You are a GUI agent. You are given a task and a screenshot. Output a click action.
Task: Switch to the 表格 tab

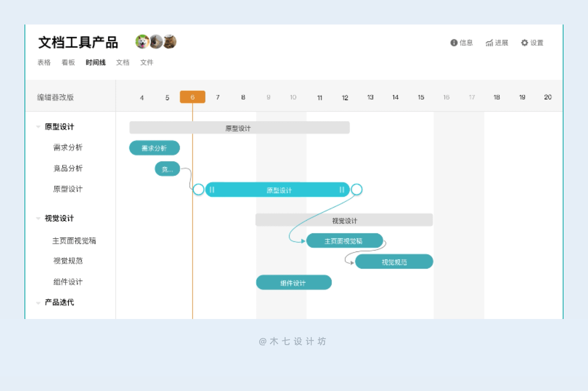[44, 63]
